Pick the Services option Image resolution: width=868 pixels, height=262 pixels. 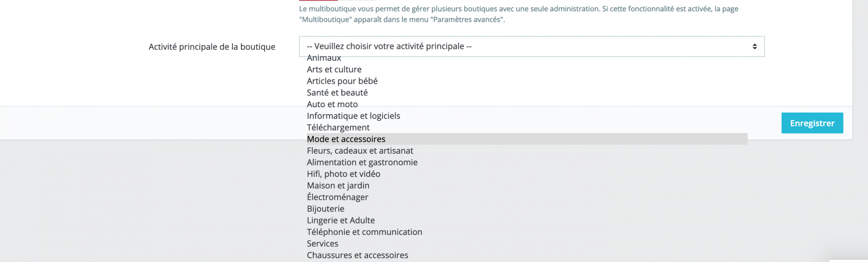pos(322,244)
